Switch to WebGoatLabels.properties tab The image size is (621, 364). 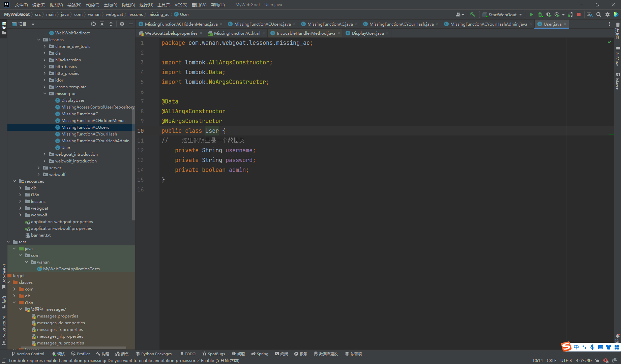point(171,33)
